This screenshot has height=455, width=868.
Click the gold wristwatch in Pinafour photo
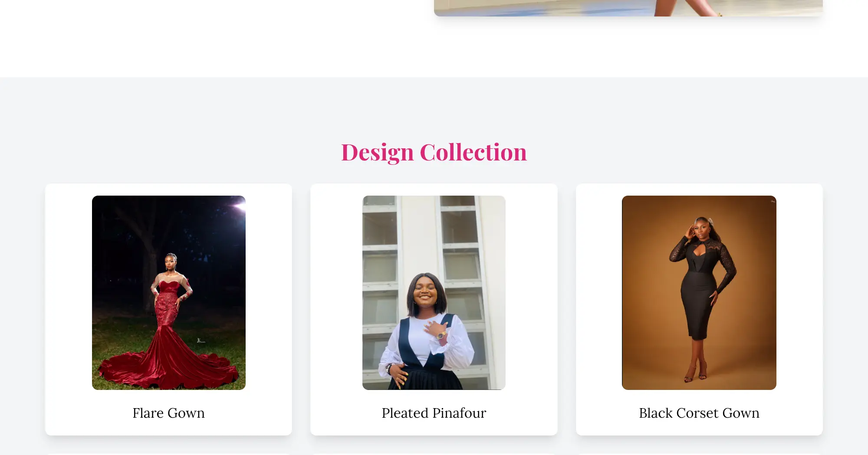pyautogui.click(x=441, y=335)
